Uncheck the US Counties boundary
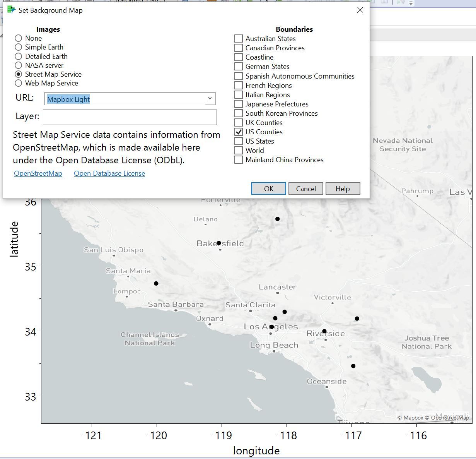476x459 pixels. coord(238,132)
